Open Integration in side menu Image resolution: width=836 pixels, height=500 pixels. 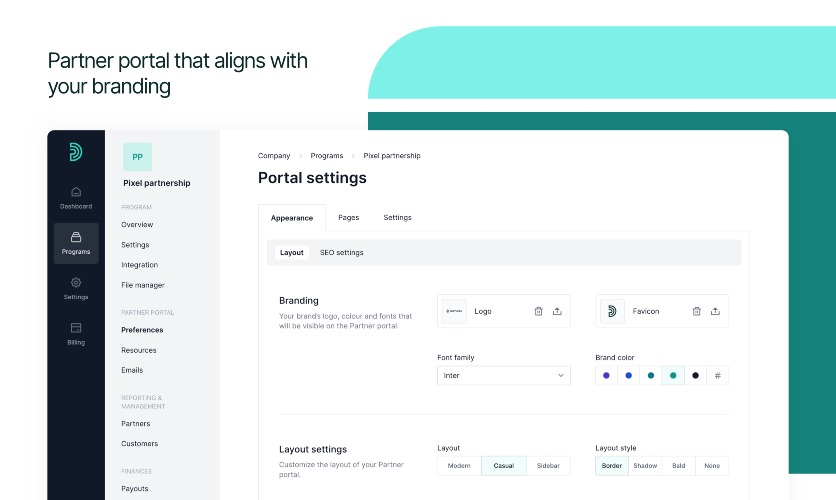pyautogui.click(x=140, y=265)
